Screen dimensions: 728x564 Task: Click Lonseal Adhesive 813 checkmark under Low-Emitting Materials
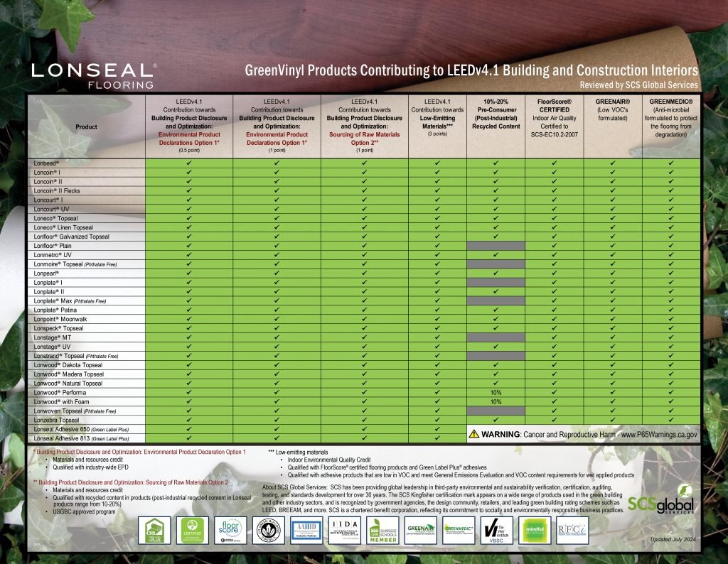pyautogui.click(x=437, y=438)
